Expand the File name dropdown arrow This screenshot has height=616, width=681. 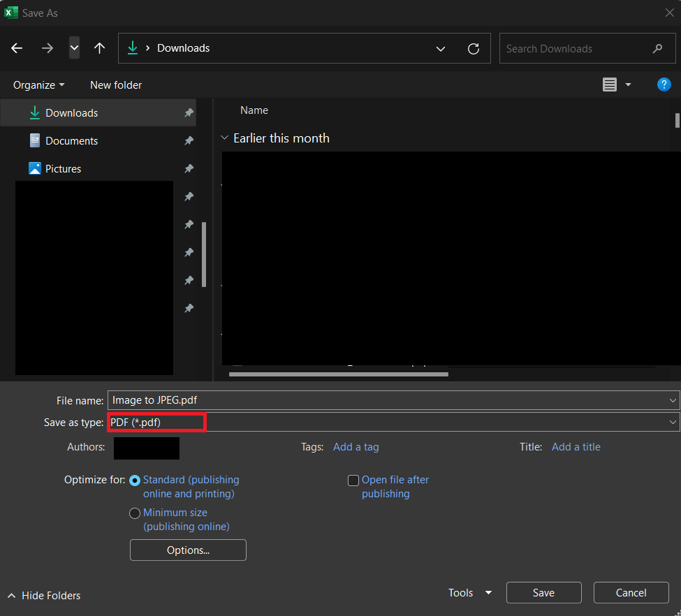[673, 400]
